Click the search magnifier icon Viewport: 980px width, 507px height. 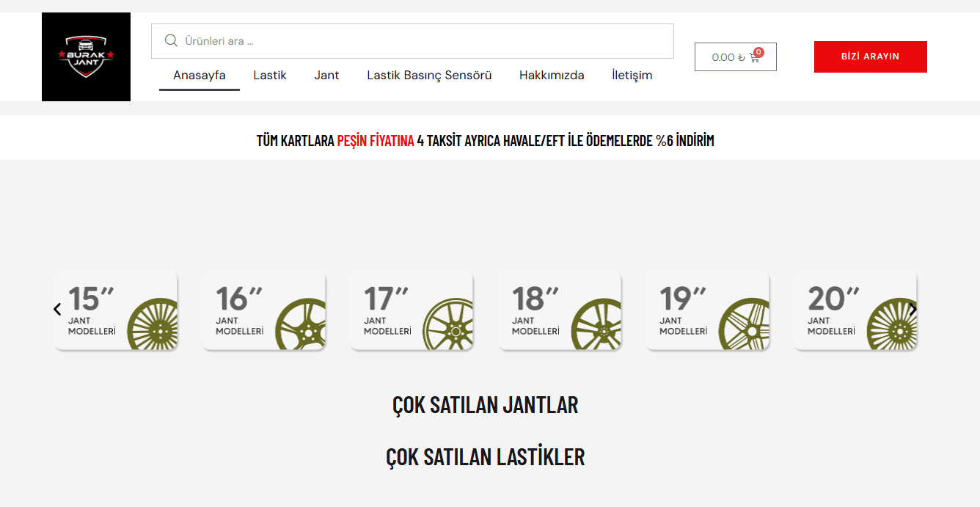[171, 40]
